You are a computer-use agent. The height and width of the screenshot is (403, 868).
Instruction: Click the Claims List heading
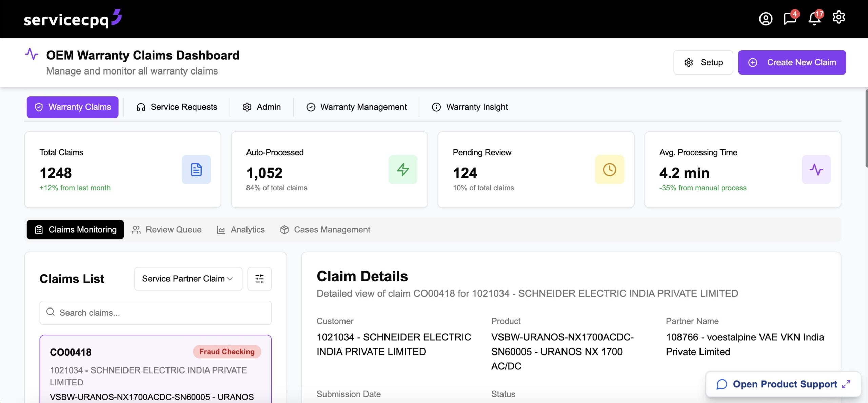pos(72,279)
